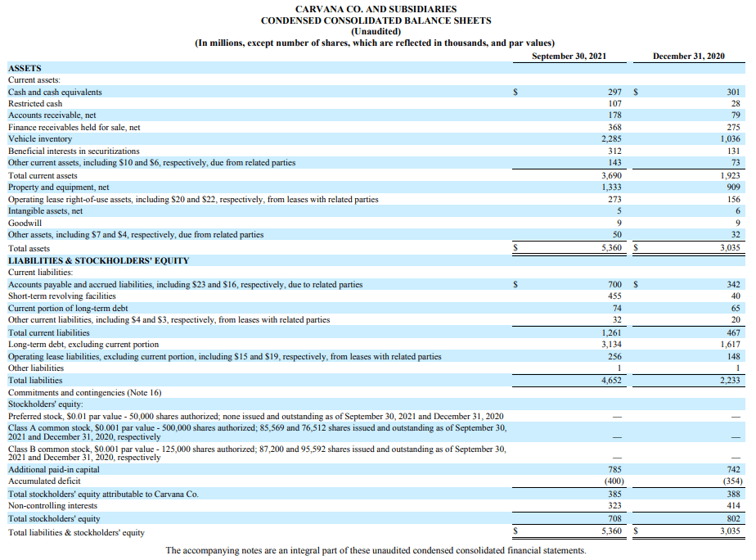Screen dimensions: 756x560
Task: Click the accompanying notes footnote sentence
Action: 376,551
